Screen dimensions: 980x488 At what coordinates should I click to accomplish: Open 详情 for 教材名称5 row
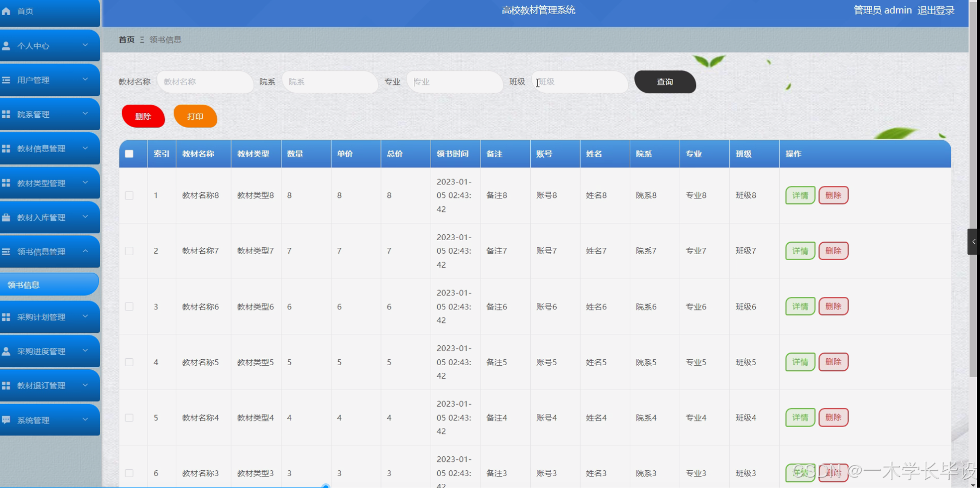click(800, 362)
